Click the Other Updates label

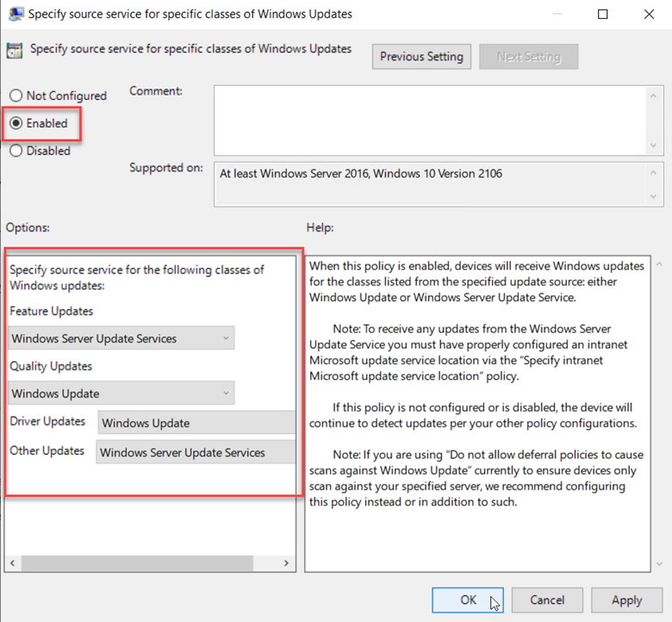click(47, 451)
